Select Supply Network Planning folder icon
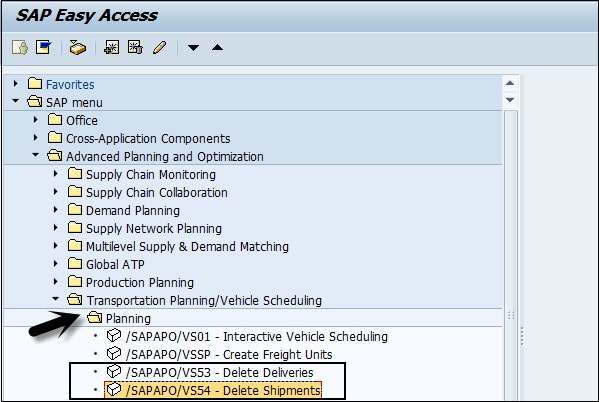The height and width of the screenshot is (402, 599). click(x=75, y=227)
